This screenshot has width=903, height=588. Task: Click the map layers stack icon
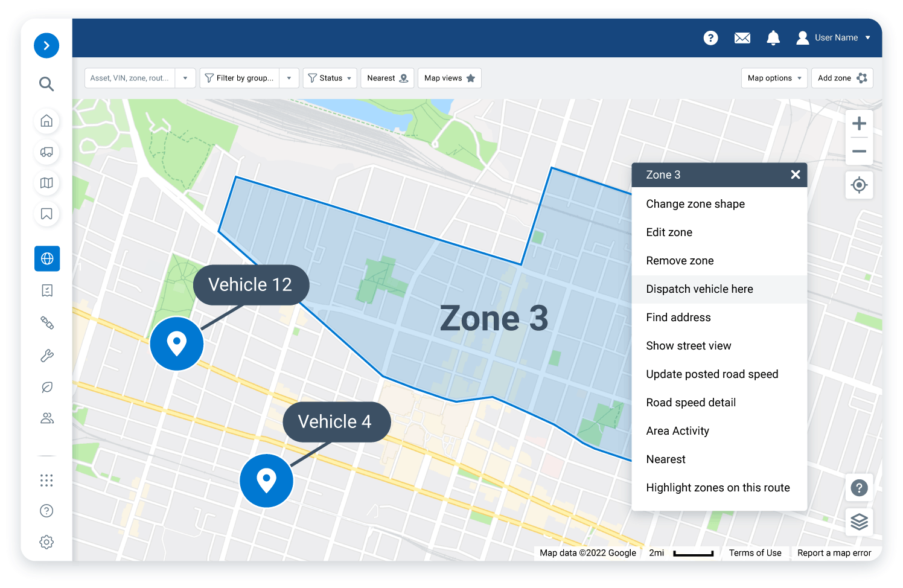tap(859, 521)
